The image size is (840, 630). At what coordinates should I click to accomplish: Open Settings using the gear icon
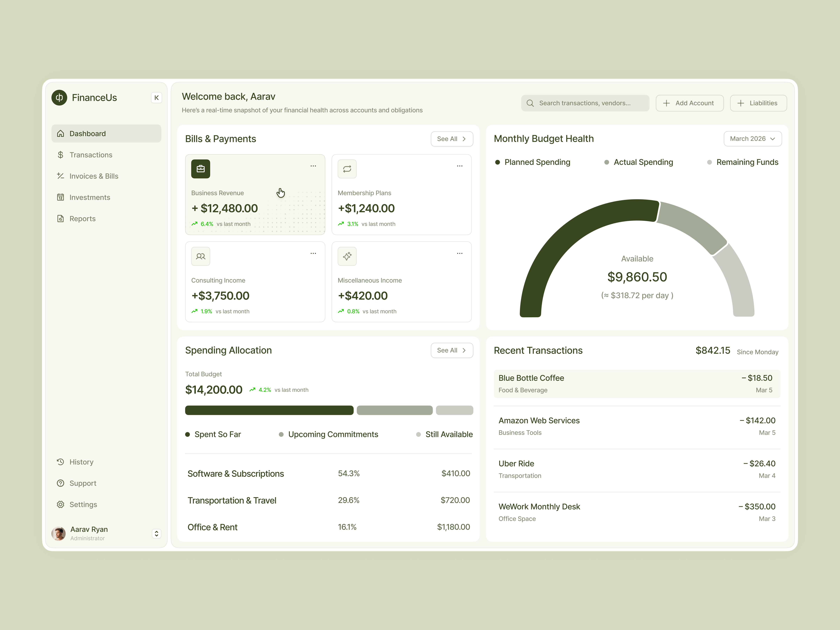(61, 504)
